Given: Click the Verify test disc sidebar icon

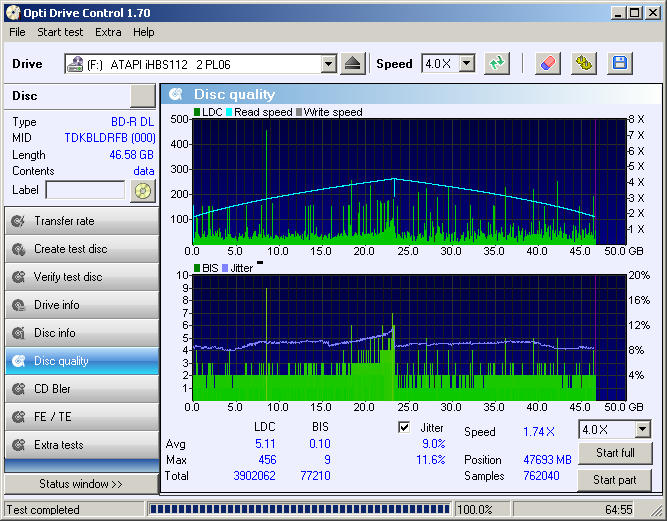Looking at the screenshot, I should pyautogui.click(x=18, y=277).
